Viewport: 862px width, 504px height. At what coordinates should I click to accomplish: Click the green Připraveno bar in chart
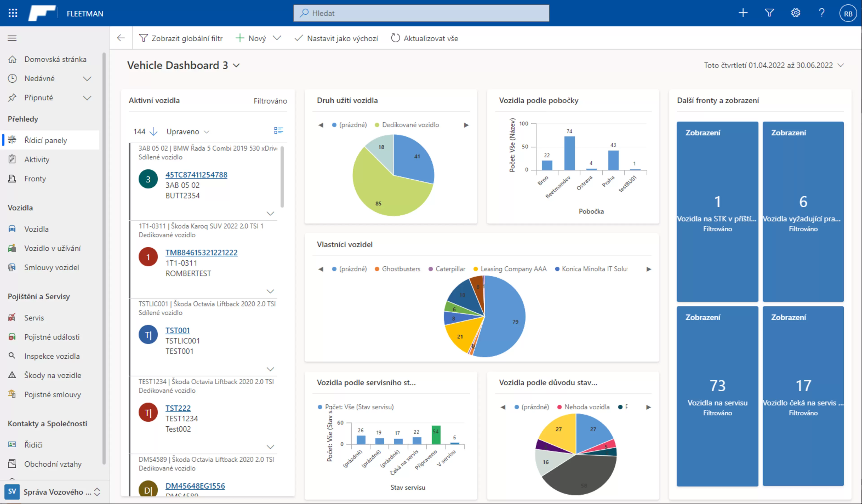coord(436,435)
